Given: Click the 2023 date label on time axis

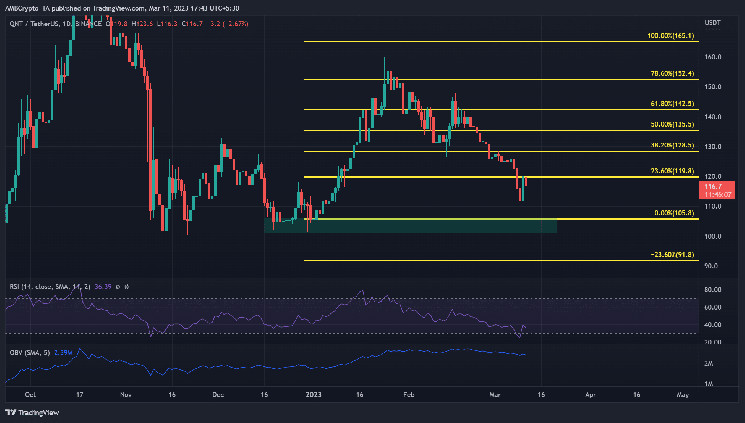Looking at the screenshot, I should (x=314, y=394).
